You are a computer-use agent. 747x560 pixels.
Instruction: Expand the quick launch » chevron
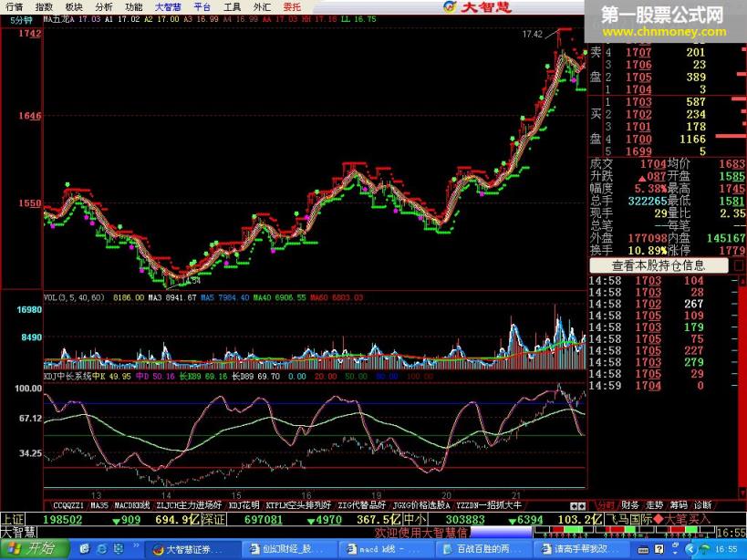click(136, 545)
